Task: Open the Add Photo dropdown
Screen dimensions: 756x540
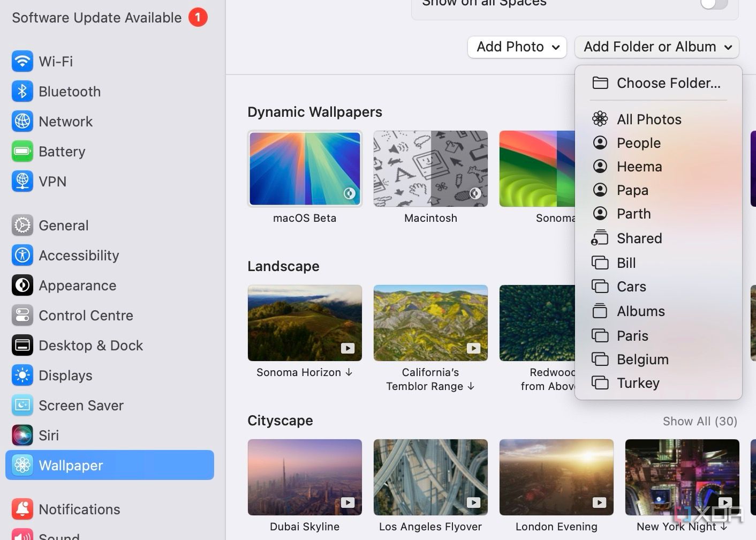Action: 517,47
